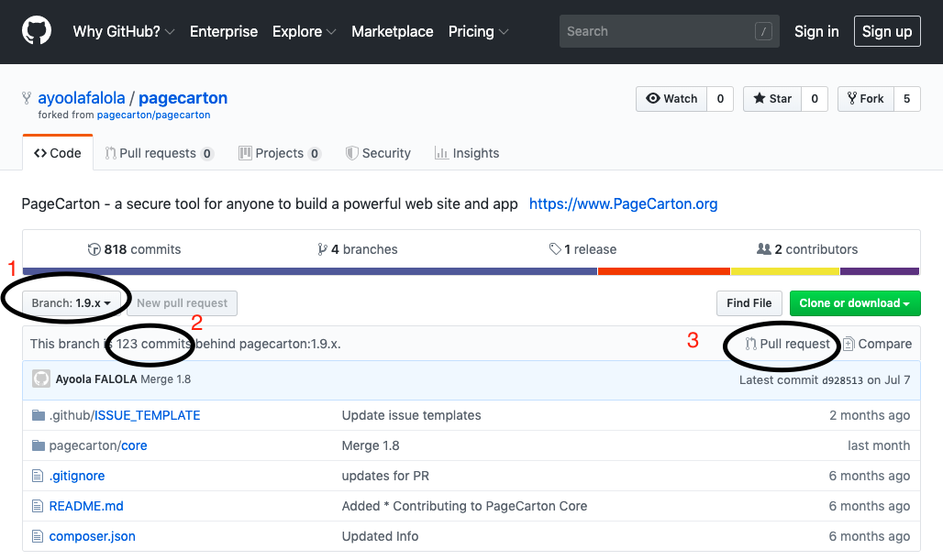Open the Merge 1.8 latest commit message
943x560 pixels.
coord(165,379)
